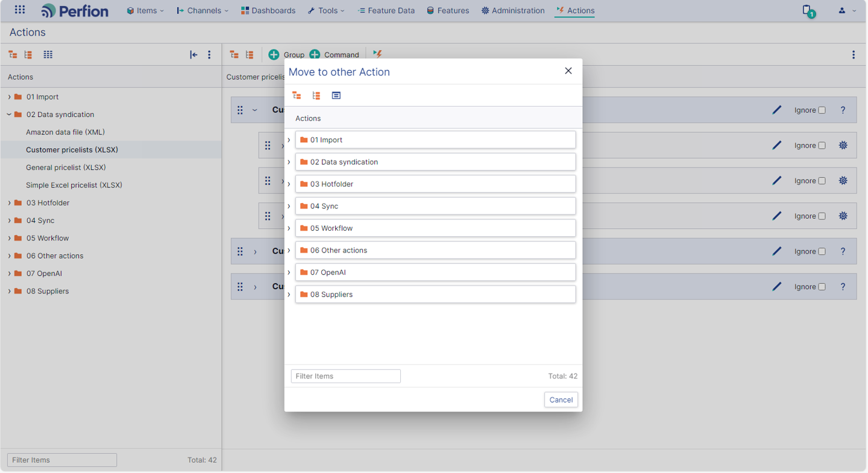Click gear icon on third nested command row
The width and height of the screenshot is (868, 473).
(843, 216)
